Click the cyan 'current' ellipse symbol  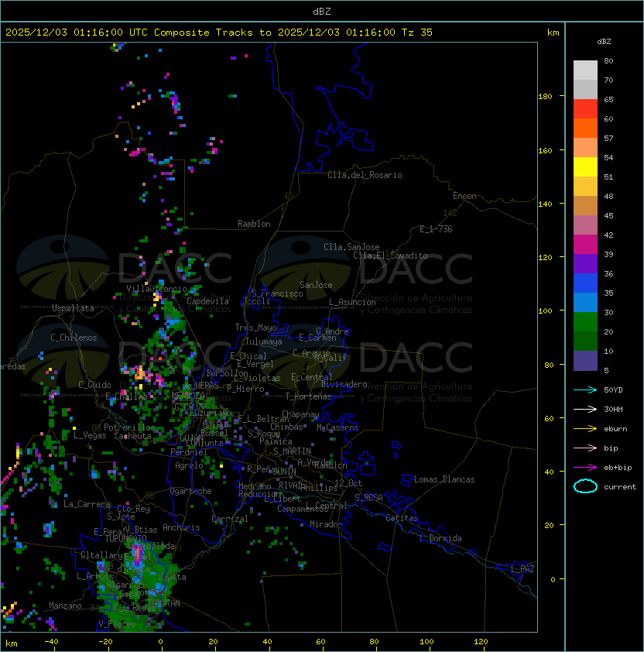pos(585,486)
